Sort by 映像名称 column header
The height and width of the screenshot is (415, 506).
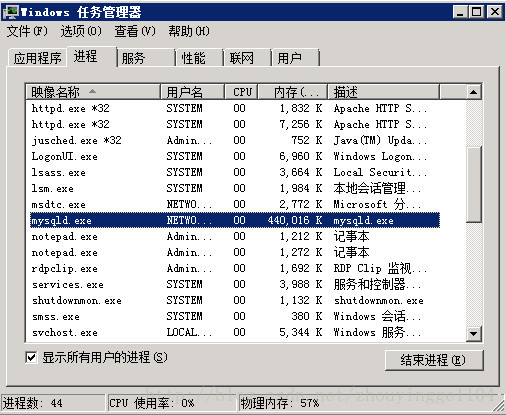[x=93, y=92]
